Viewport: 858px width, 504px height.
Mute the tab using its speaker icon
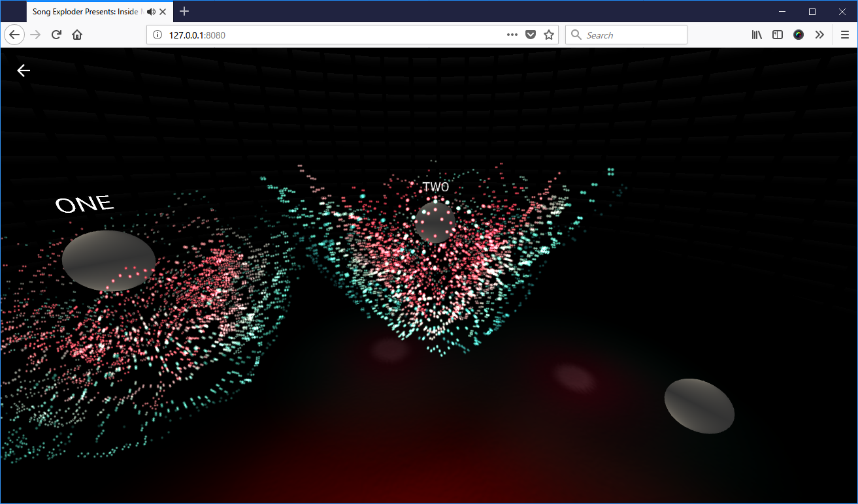(x=152, y=12)
